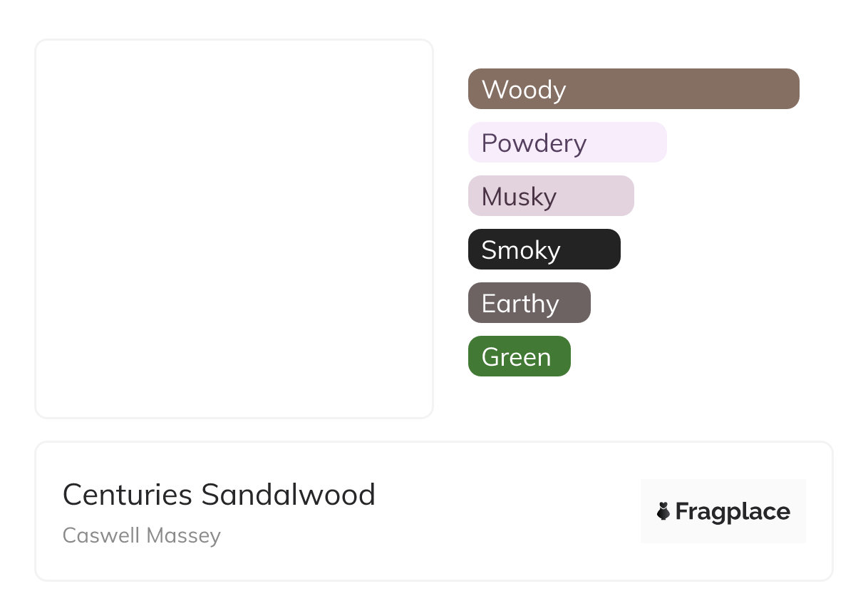
Task: Click the Green accord tag
Action: tap(519, 356)
